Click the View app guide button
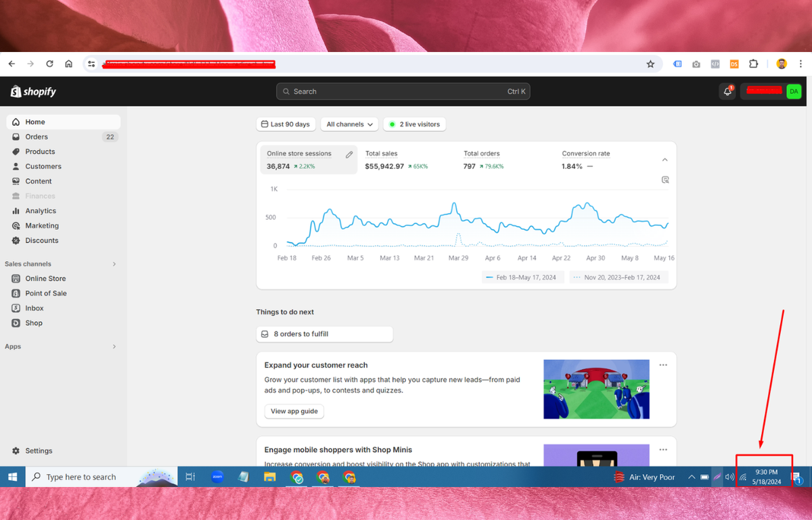Viewport: 812px width, 520px height. (x=294, y=411)
